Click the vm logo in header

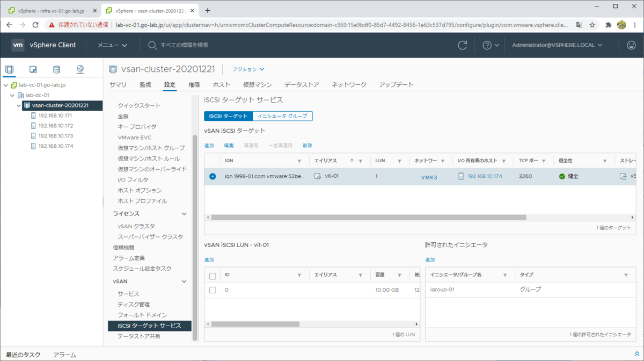(18, 45)
